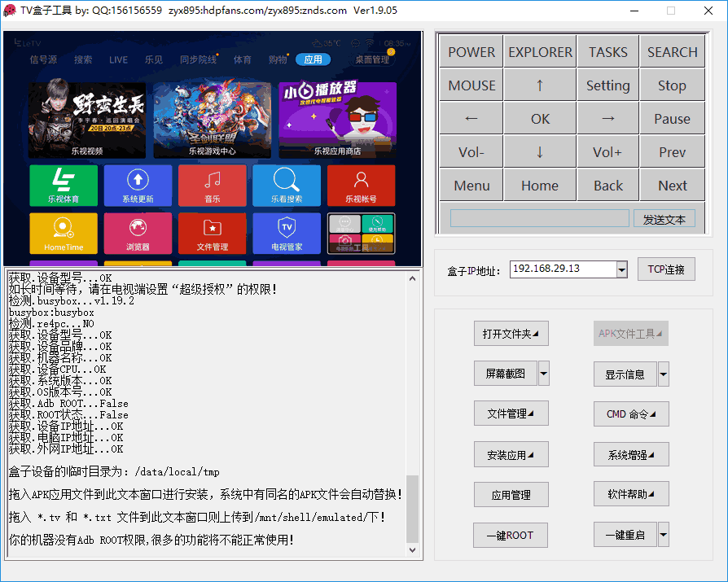728x582 pixels.
Task: Click the TCP连接 button
Action: [x=666, y=269]
